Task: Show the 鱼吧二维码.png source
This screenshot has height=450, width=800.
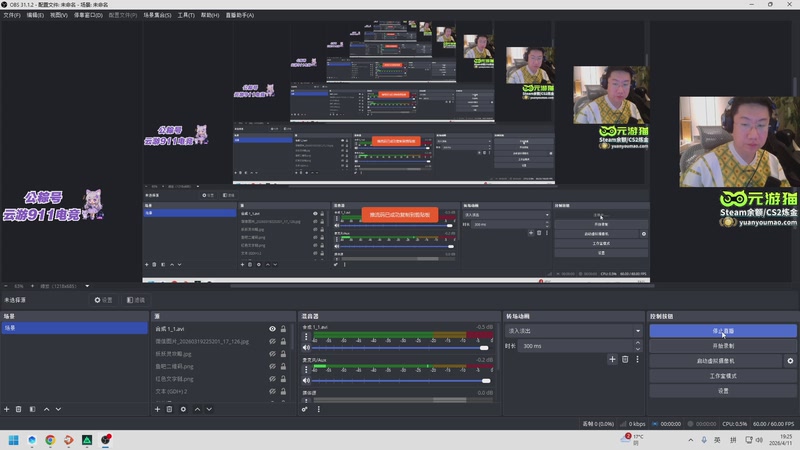Action: pyautogui.click(x=272, y=366)
